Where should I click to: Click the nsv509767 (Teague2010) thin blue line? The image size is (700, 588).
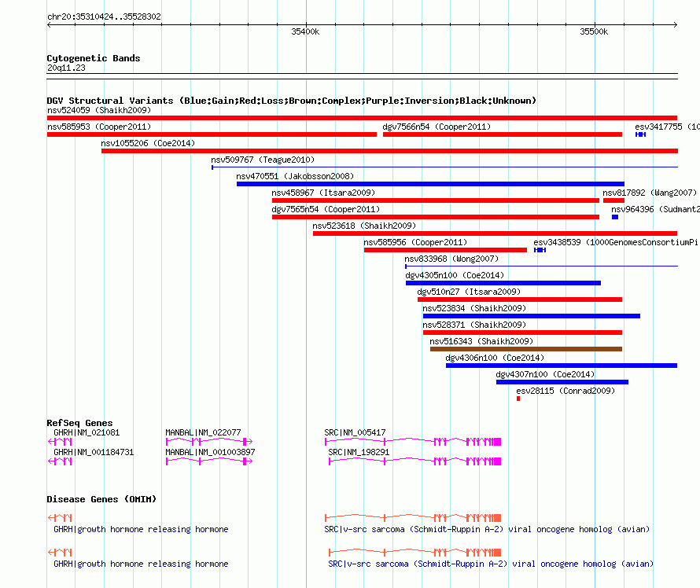[x=444, y=167]
